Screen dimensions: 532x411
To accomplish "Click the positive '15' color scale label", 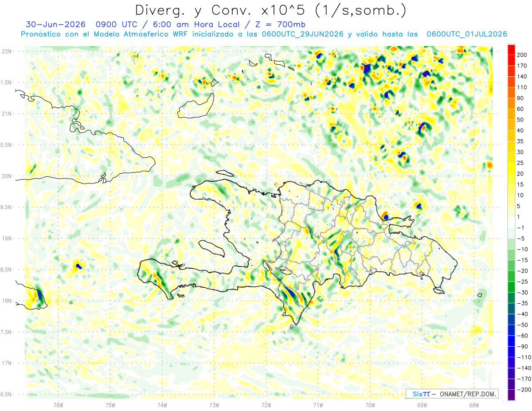I will tap(520, 184).
